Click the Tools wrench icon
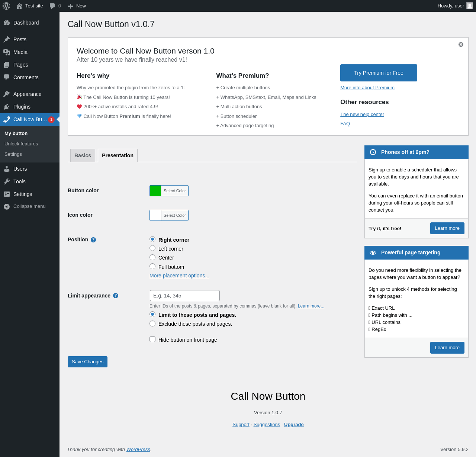The height and width of the screenshot is (457, 476). pyautogui.click(x=7, y=181)
